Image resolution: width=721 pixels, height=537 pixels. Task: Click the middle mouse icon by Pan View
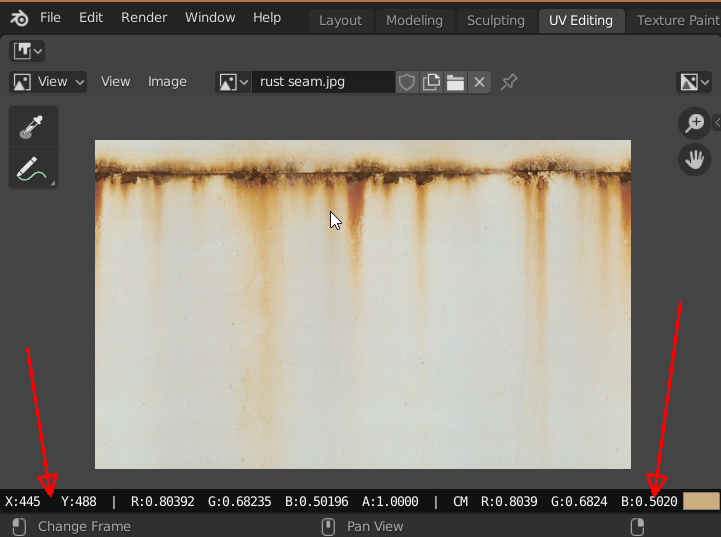(328, 527)
